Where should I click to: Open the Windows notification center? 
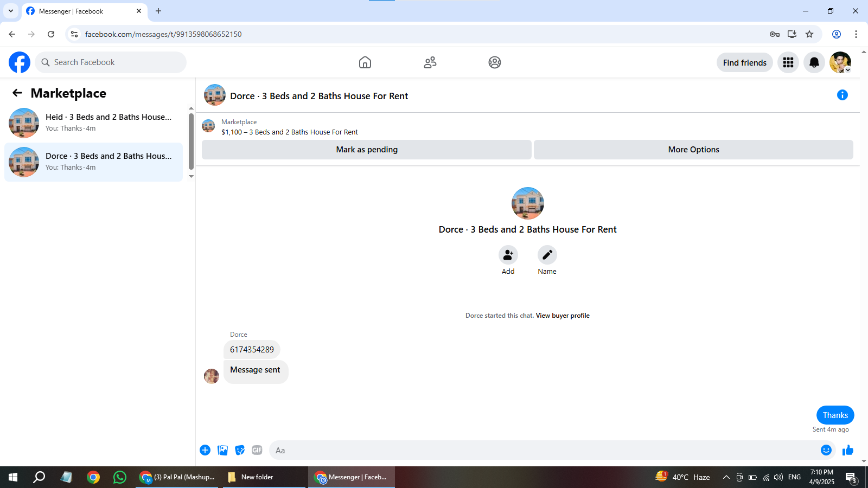click(x=852, y=478)
